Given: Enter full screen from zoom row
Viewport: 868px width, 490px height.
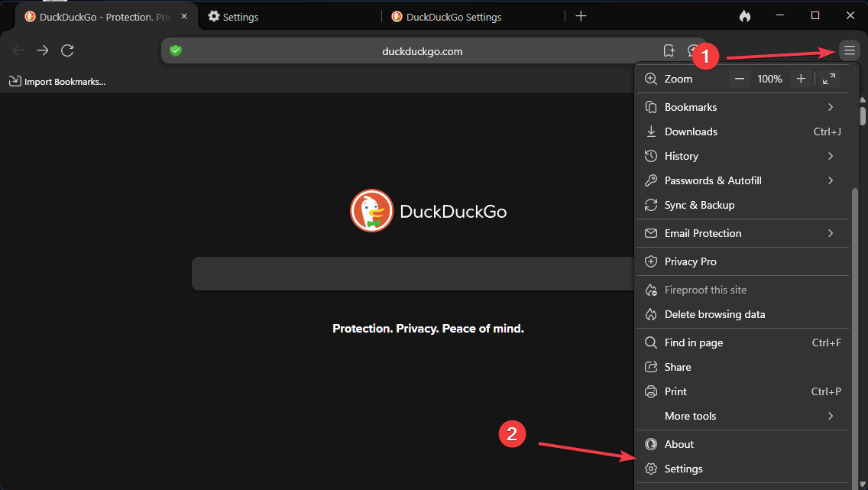Looking at the screenshot, I should click(829, 79).
